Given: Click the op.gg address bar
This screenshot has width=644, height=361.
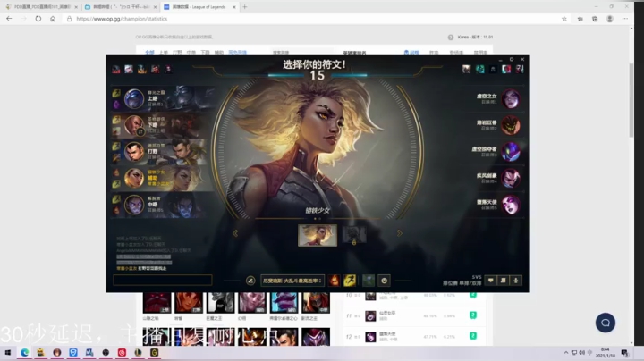Looking at the screenshot, I should tap(312, 19).
